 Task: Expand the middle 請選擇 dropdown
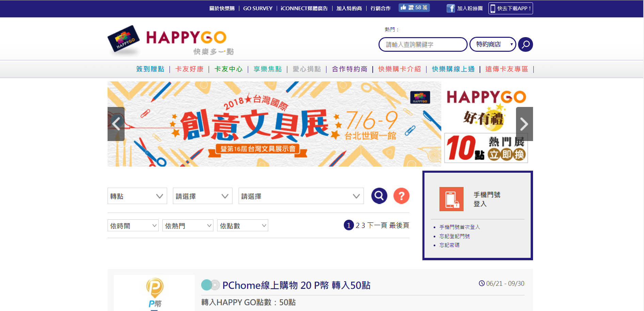(x=203, y=196)
